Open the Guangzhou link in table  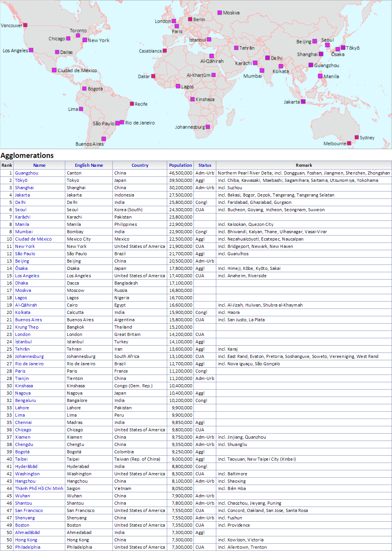[x=27, y=173]
